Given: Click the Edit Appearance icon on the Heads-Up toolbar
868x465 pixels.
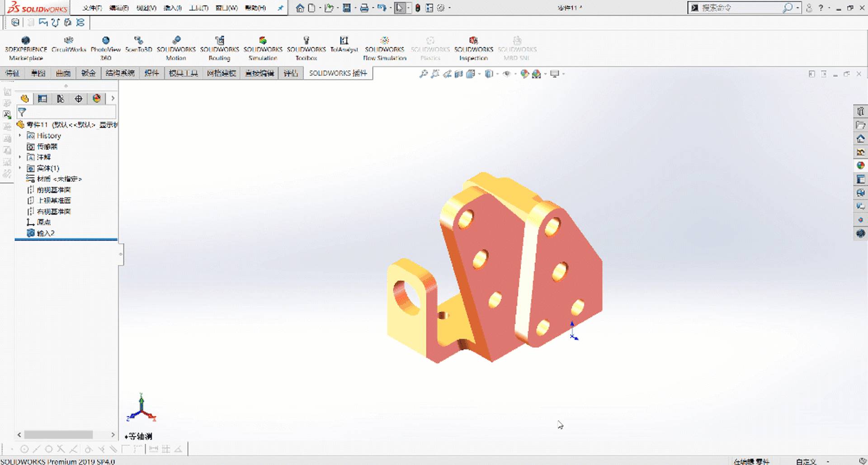Looking at the screenshot, I should (524, 73).
